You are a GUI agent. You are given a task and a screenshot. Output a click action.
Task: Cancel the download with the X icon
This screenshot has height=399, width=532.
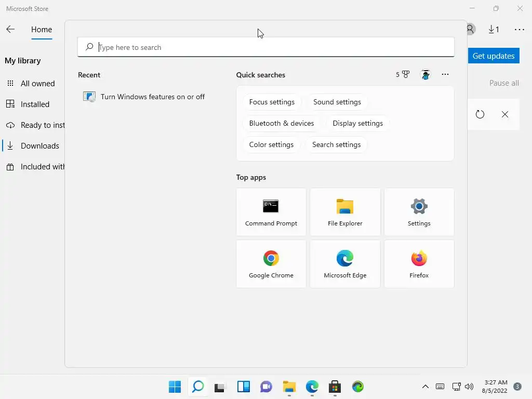tap(505, 114)
